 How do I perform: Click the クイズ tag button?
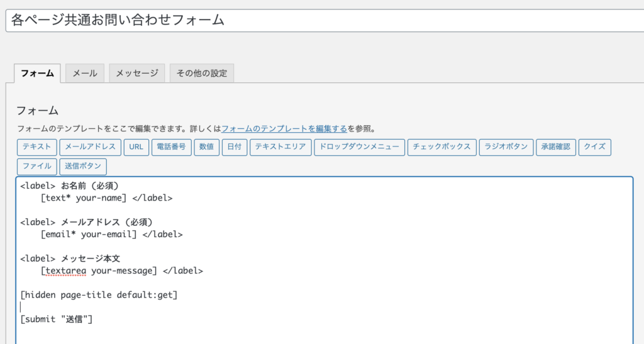click(x=594, y=147)
